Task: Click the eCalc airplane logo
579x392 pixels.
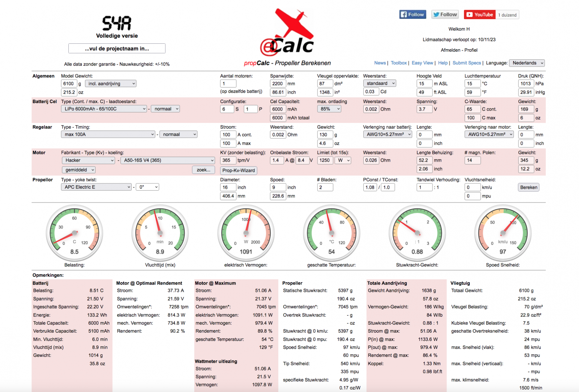Action: [x=287, y=33]
